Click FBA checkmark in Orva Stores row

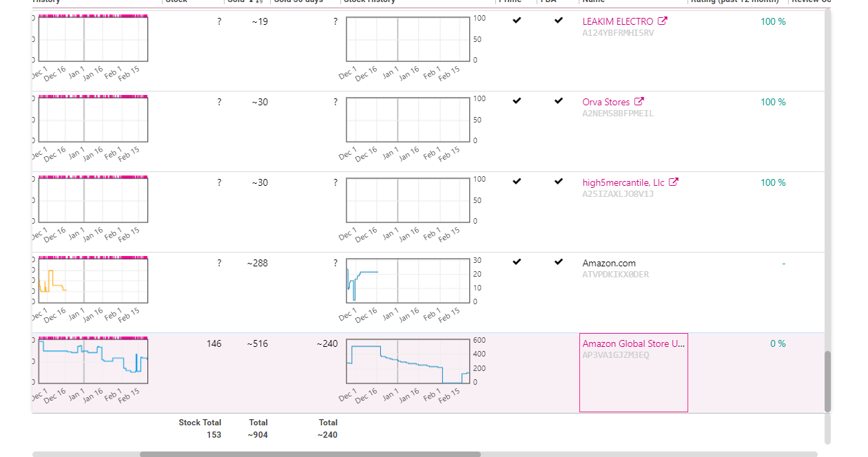tap(559, 101)
